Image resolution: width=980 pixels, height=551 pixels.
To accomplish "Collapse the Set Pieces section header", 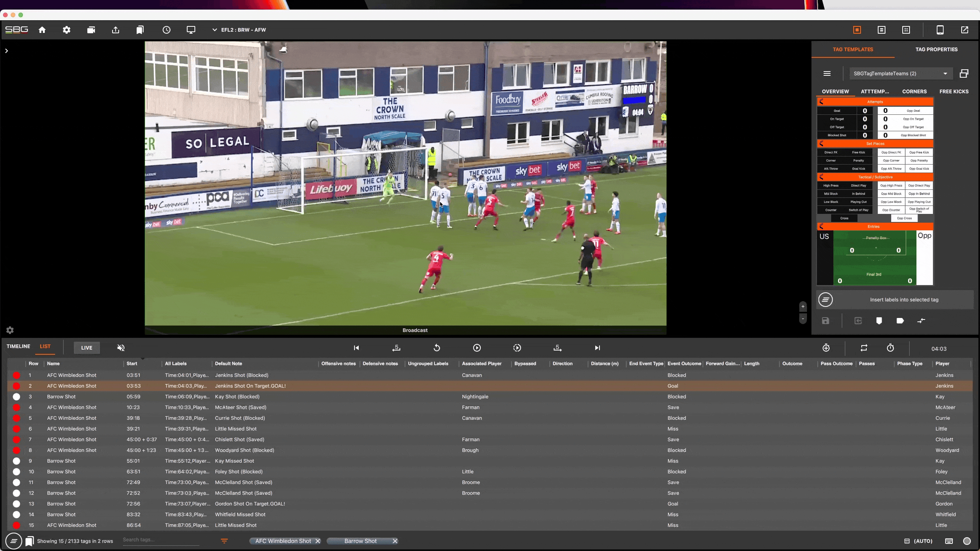I will click(875, 144).
